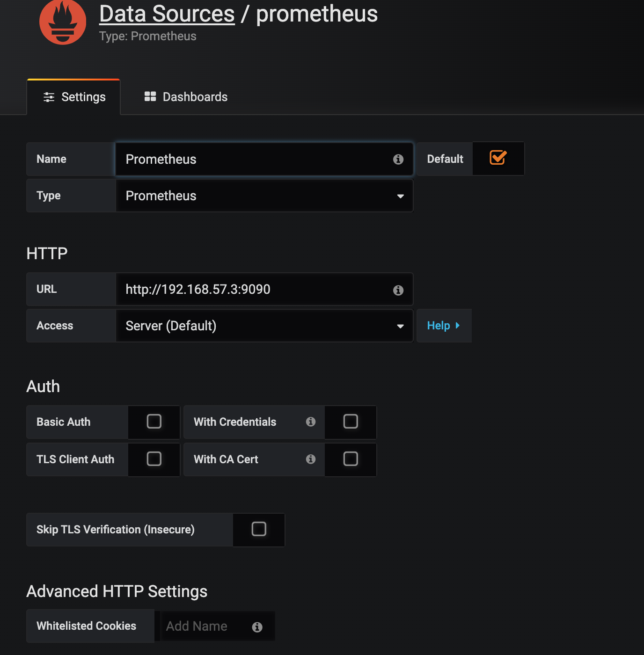Expand the Help section next to Access
The width and height of the screenshot is (644, 655).
[444, 326]
